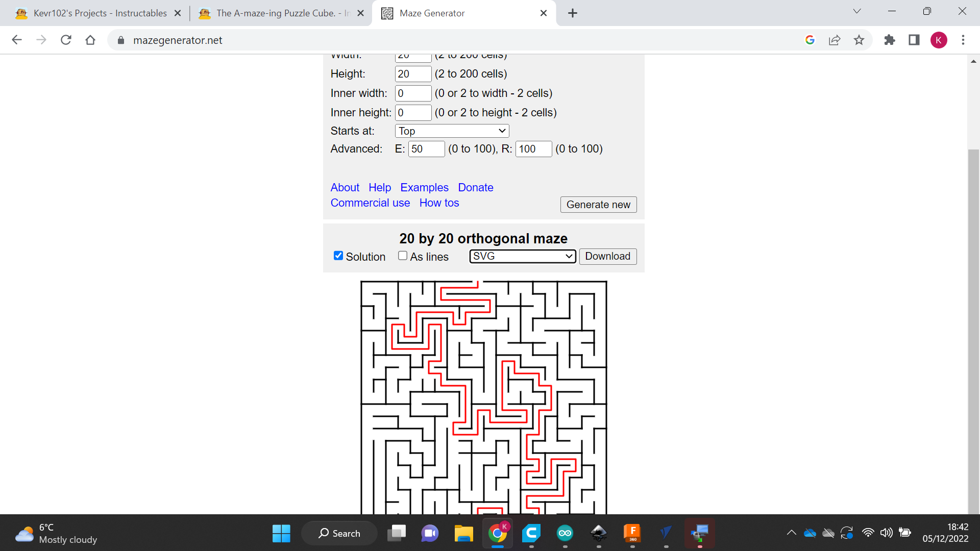Share this page via the share icon
Image resolution: width=980 pixels, height=551 pixels.
pos(835,40)
